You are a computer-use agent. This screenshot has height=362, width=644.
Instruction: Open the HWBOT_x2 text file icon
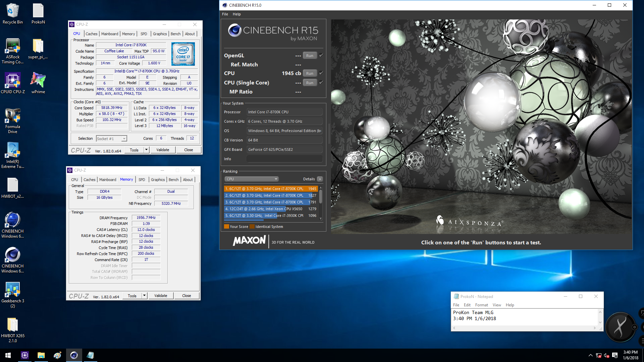coord(13,188)
